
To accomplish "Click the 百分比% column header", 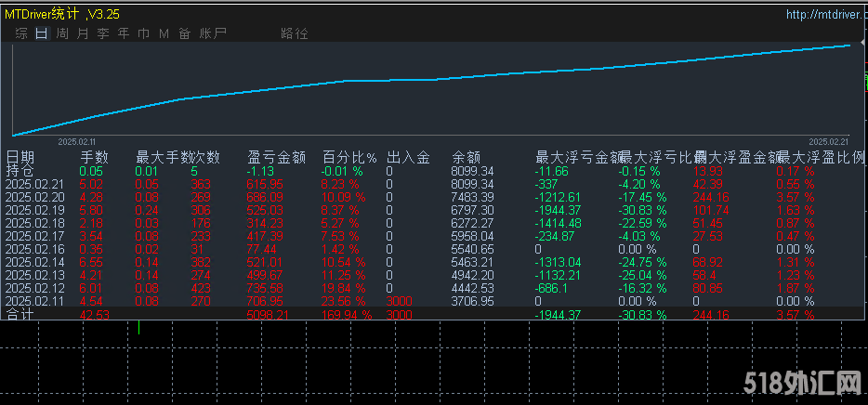I will point(349,157).
